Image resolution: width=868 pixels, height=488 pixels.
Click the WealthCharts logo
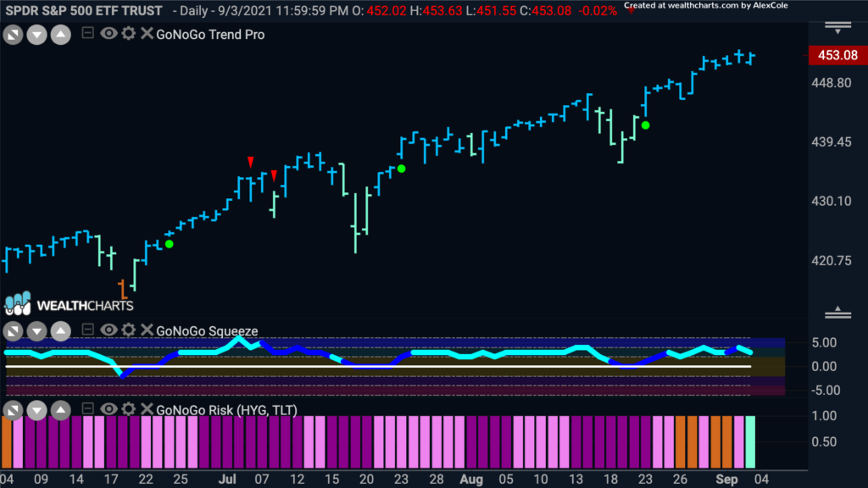pyautogui.click(x=69, y=304)
